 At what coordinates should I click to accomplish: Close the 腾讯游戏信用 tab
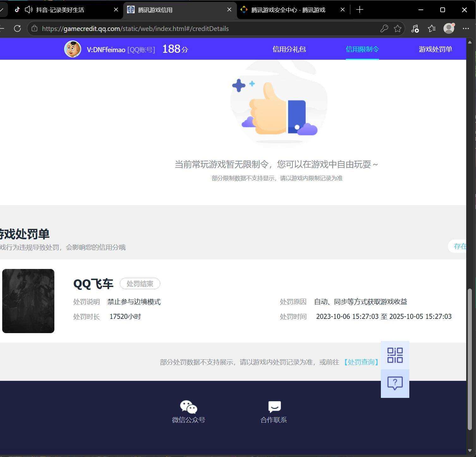point(229,10)
